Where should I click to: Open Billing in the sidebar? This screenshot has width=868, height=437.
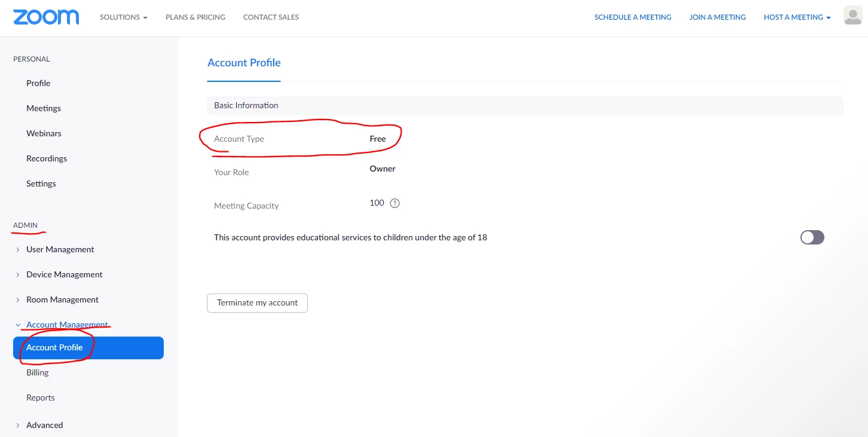coord(38,372)
